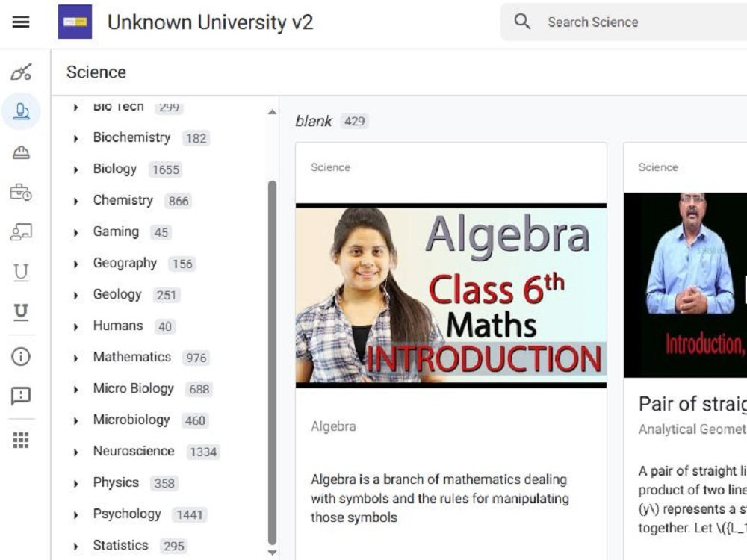Select the Statistics category

tap(120, 545)
